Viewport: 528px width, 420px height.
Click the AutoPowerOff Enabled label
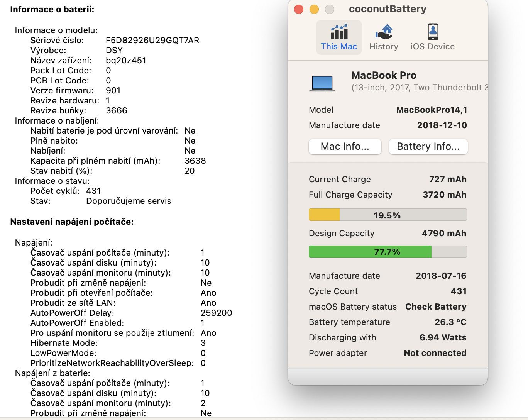point(77,323)
